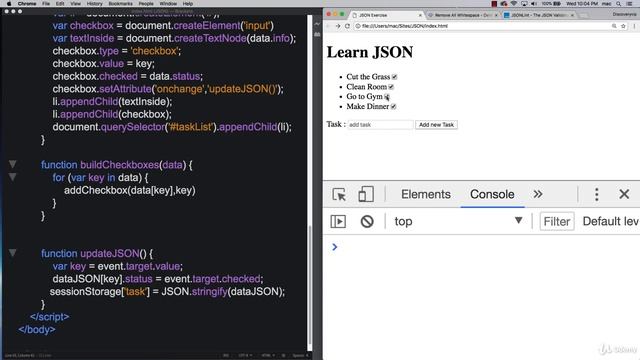Screen dimensions: 640x360
Task: Click the editor's vertical scrollbar
Action: coord(310,286)
